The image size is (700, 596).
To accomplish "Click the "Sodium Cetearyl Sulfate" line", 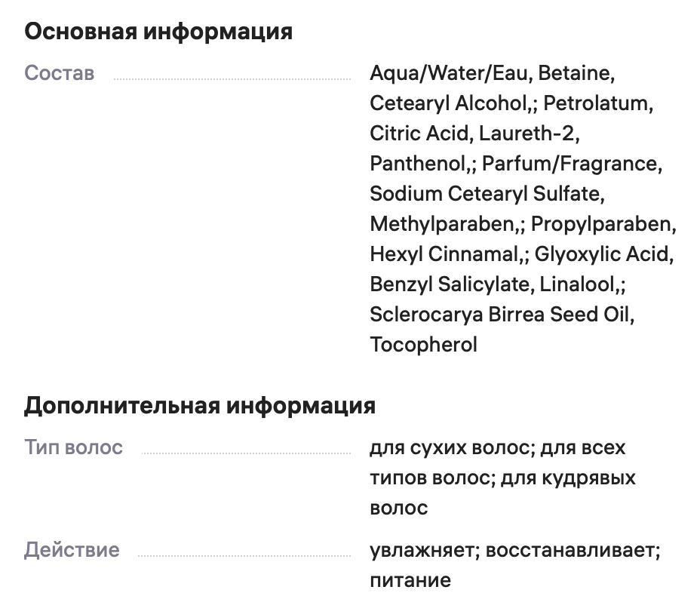I will click(x=487, y=194).
